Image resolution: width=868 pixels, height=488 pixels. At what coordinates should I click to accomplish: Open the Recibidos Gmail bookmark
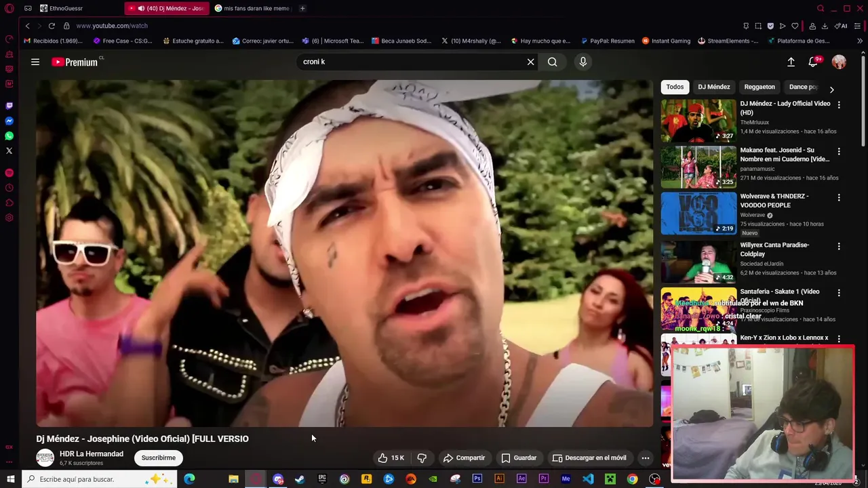pyautogui.click(x=53, y=41)
